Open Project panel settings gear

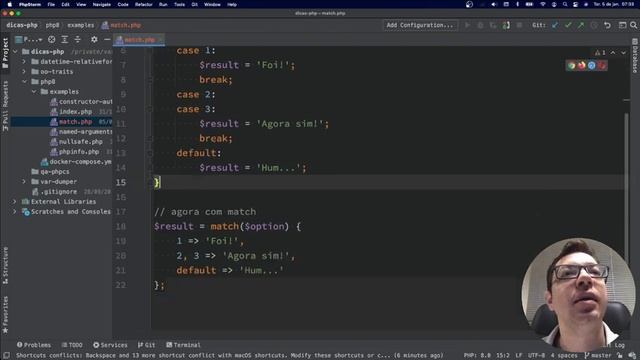pos(94,40)
